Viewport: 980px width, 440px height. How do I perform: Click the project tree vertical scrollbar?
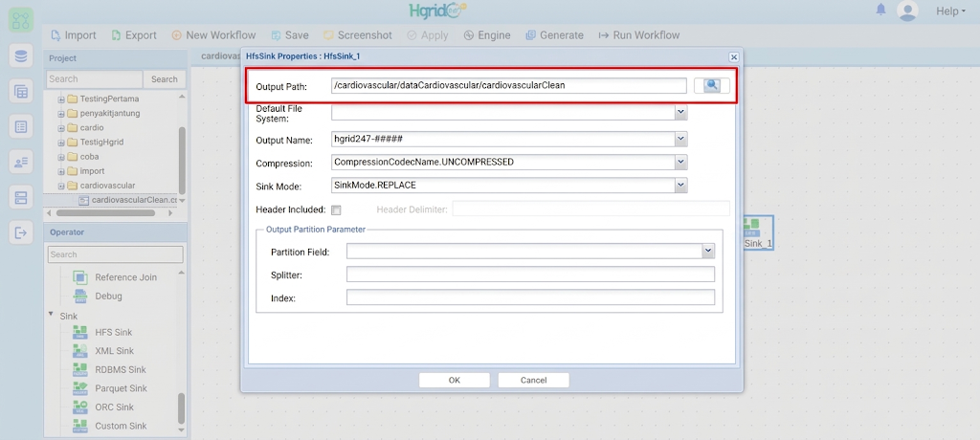coord(182,161)
